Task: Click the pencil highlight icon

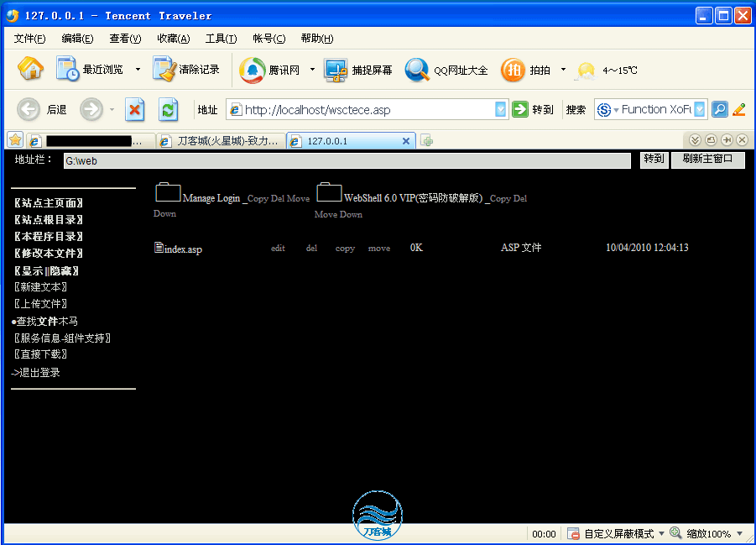Action: click(739, 109)
